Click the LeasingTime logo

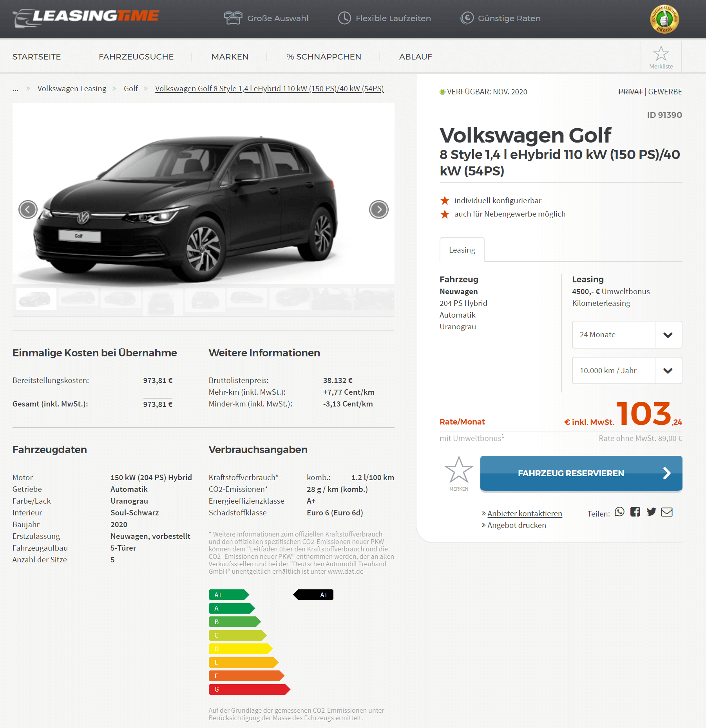86,18
